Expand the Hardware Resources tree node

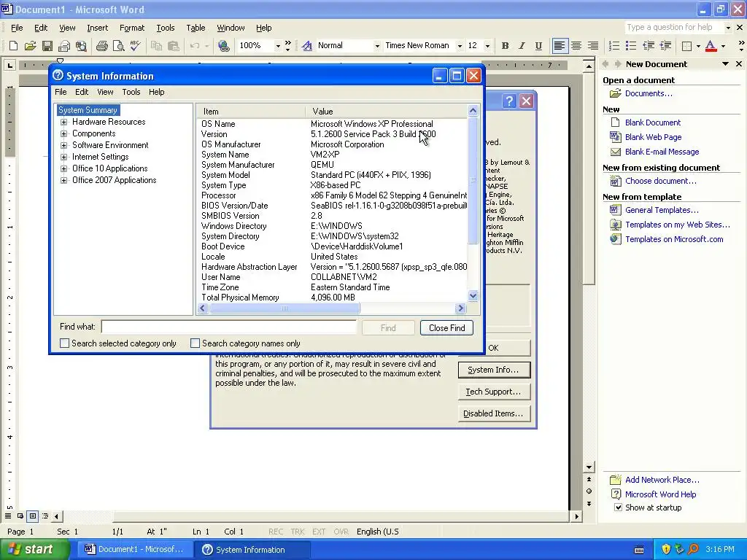[63, 122]
